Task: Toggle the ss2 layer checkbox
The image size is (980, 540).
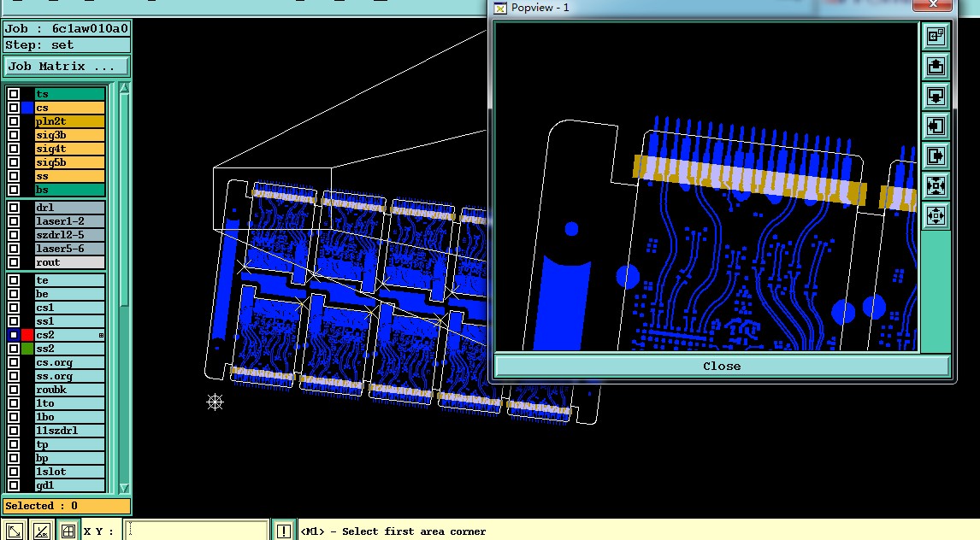Action: click(13, 349)
